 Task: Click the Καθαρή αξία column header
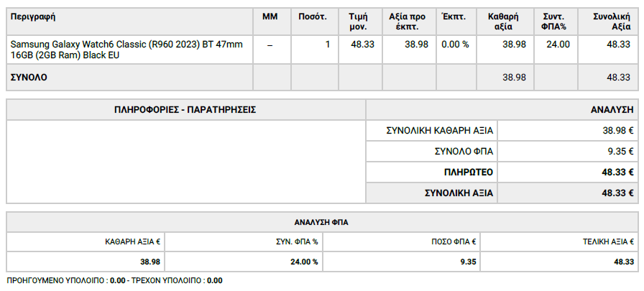pos(505,22)
